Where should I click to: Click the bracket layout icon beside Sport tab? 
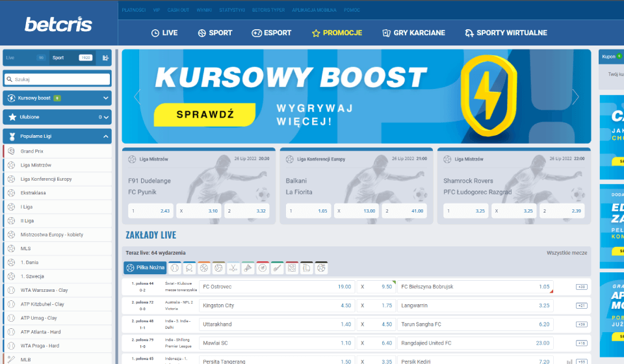tap(106, 58)
